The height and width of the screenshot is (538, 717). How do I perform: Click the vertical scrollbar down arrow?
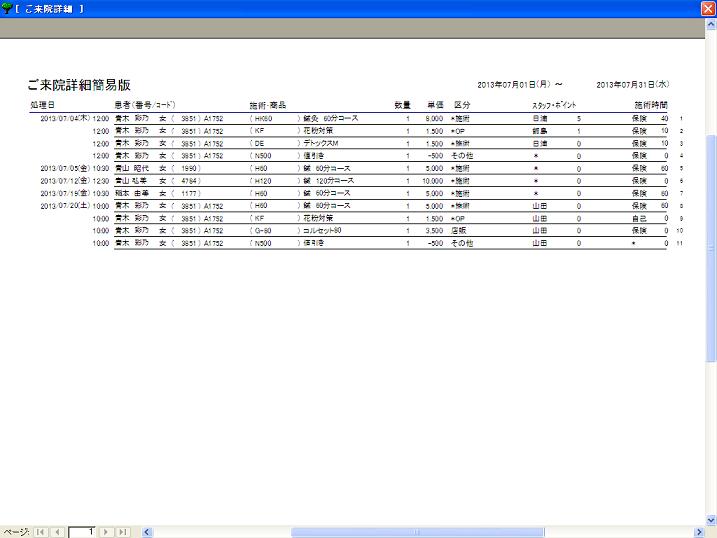coord(711,520)
